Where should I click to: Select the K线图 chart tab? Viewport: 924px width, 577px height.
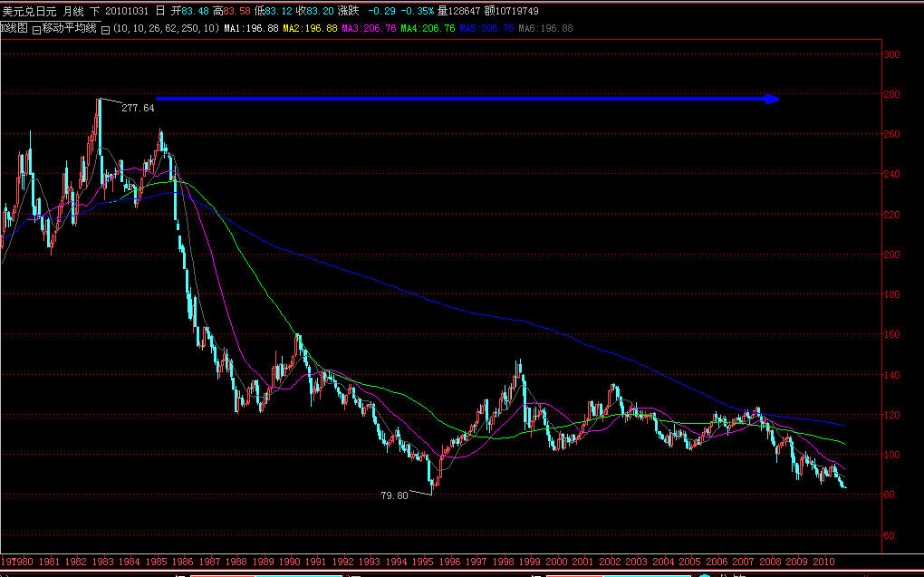click(14, 28)
